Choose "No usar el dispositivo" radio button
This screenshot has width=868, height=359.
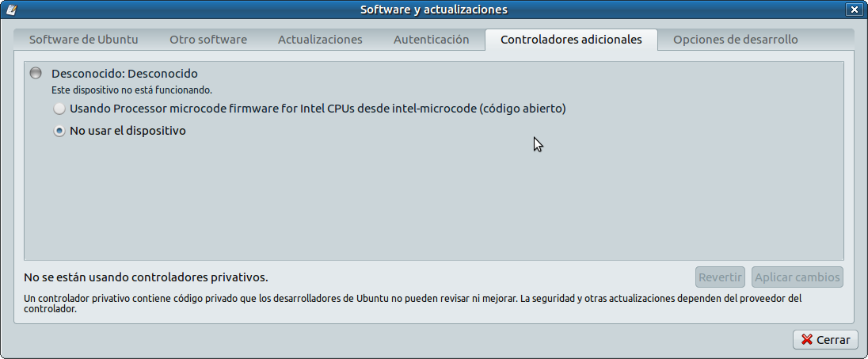point(59,132)
